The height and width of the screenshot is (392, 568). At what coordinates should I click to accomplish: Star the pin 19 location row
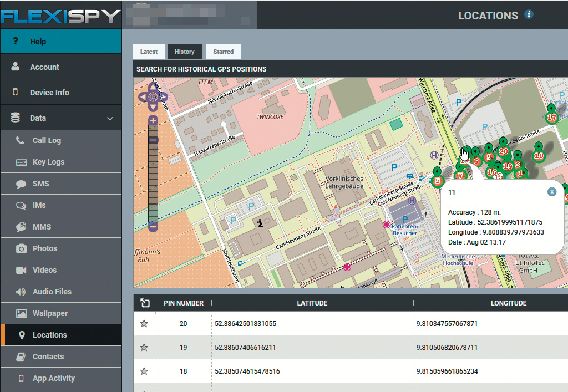click(144, 348)
